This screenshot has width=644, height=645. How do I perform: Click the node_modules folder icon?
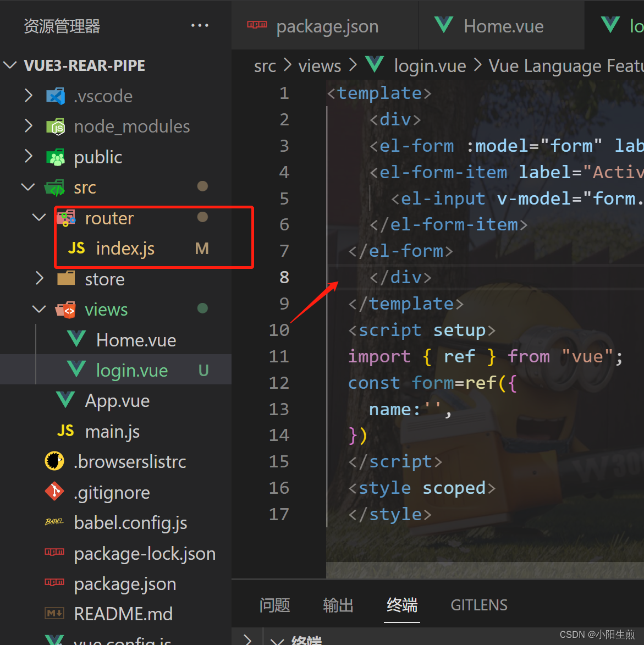[55, 126]
